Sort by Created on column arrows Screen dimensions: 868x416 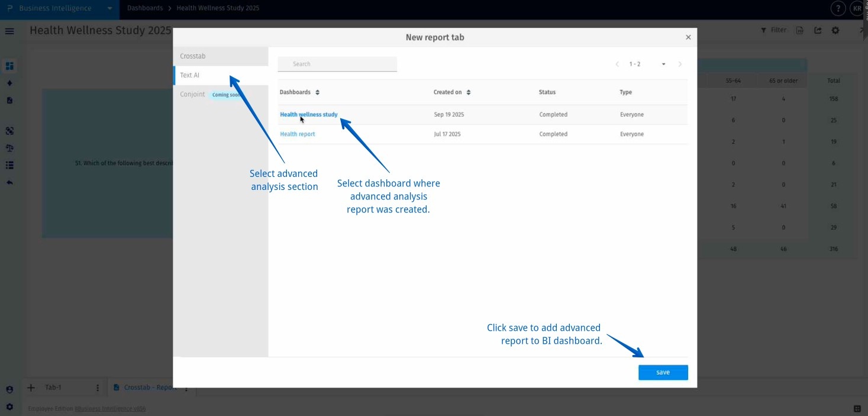469,92
